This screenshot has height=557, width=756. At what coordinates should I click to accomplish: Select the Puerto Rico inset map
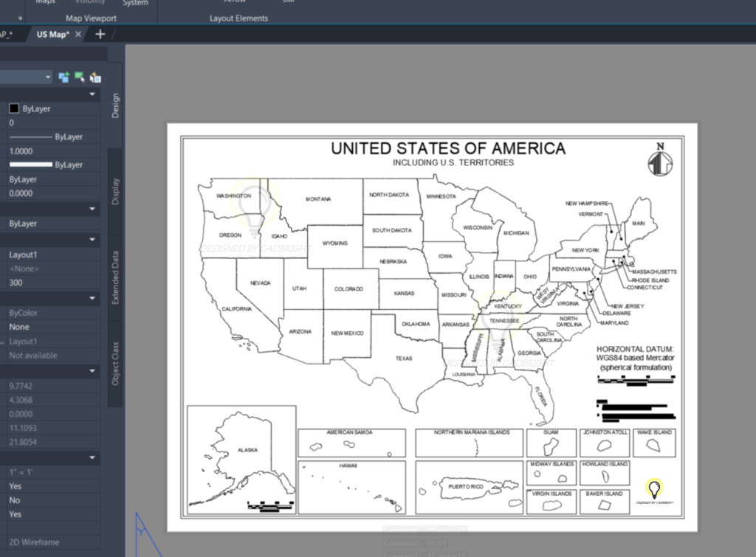pos(469,488)
